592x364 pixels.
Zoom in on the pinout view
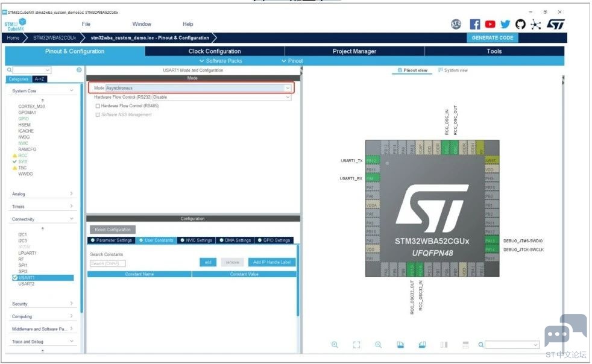tap(335, 345)
